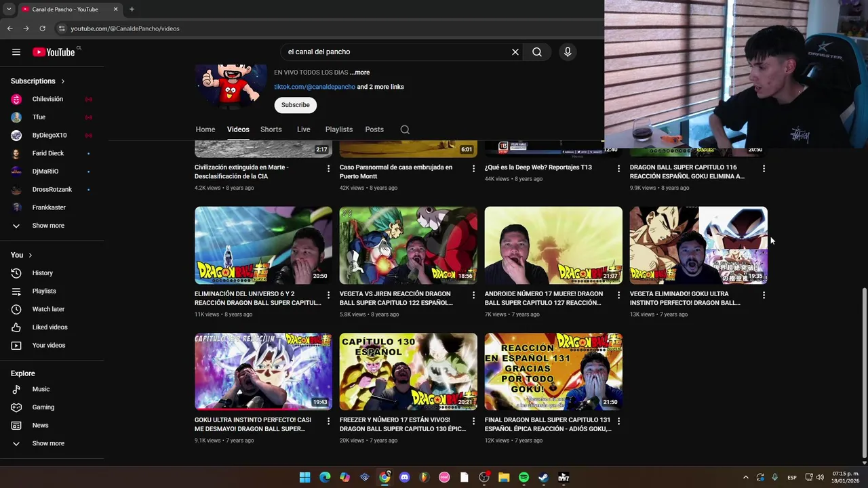Click the page vertical scrollbar
The width and height of the screenshot is (868, 488).
864,373
